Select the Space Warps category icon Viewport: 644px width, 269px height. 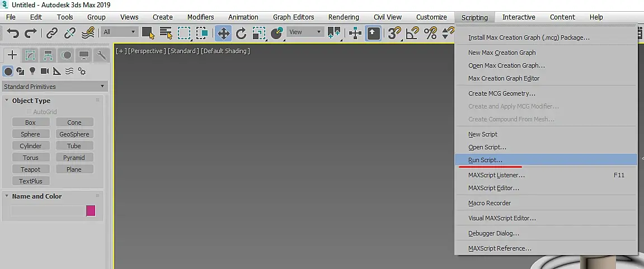coord(69,72)
